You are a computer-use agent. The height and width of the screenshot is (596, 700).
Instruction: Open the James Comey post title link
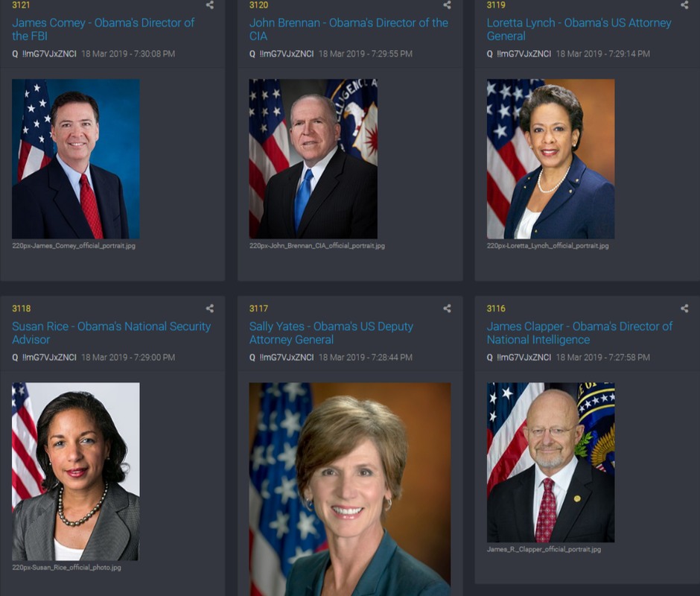pyautogui.click(x=103, y=29)
